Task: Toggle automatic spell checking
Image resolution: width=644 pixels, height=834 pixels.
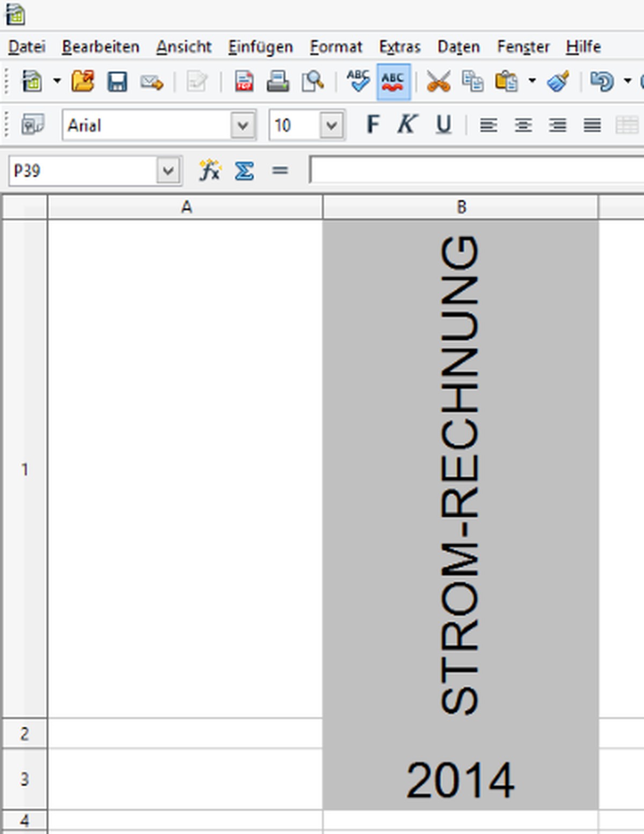Action: point(393,82)
